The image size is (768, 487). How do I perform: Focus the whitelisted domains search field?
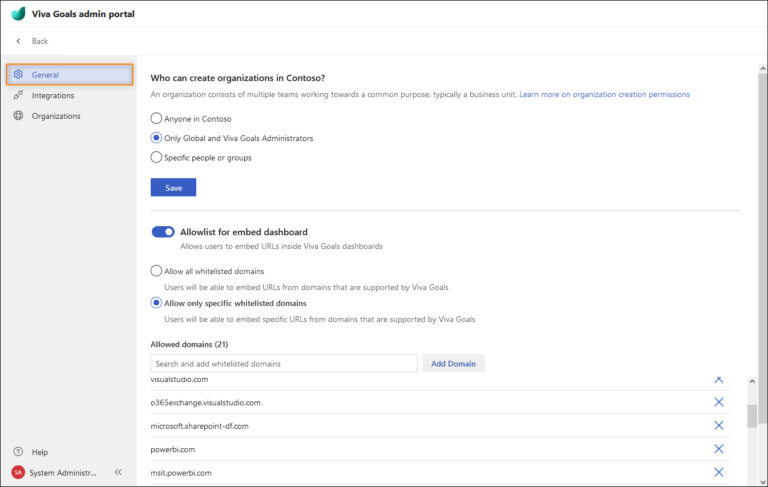click(x=283, y=363)
